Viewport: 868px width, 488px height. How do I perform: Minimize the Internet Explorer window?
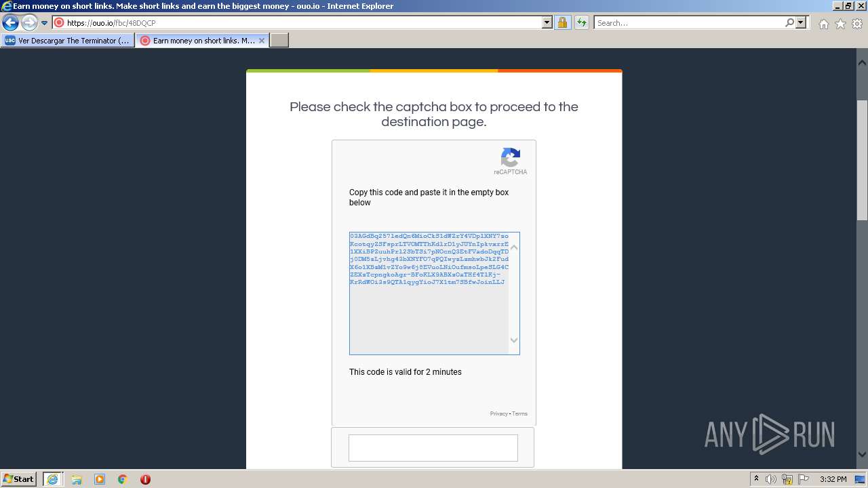coord(837,5)
